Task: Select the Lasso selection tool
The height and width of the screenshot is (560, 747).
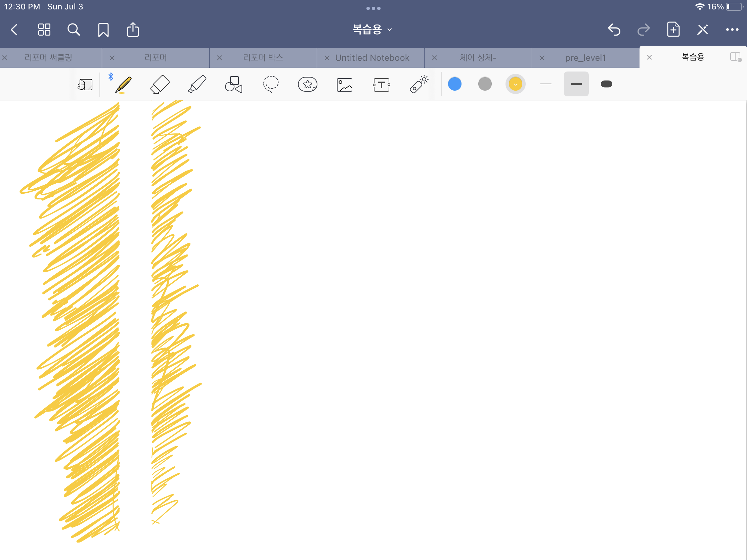Action: [270, 84]
